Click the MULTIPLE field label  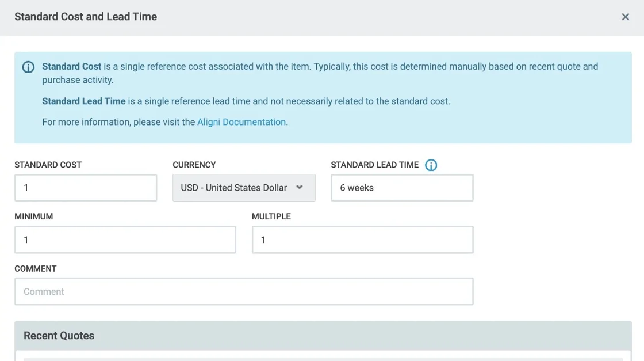271,216
